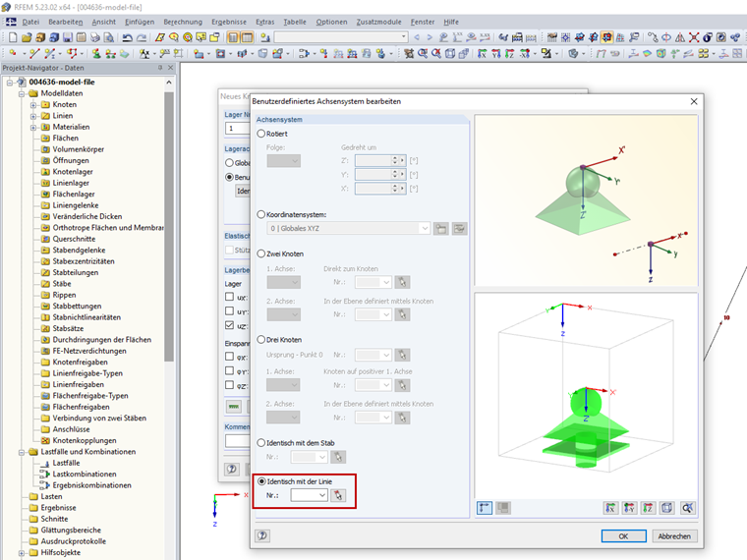Expand the Knoten tree node
Image resolution: width=747 pixels, height=560 pixels.
[32, 105]
